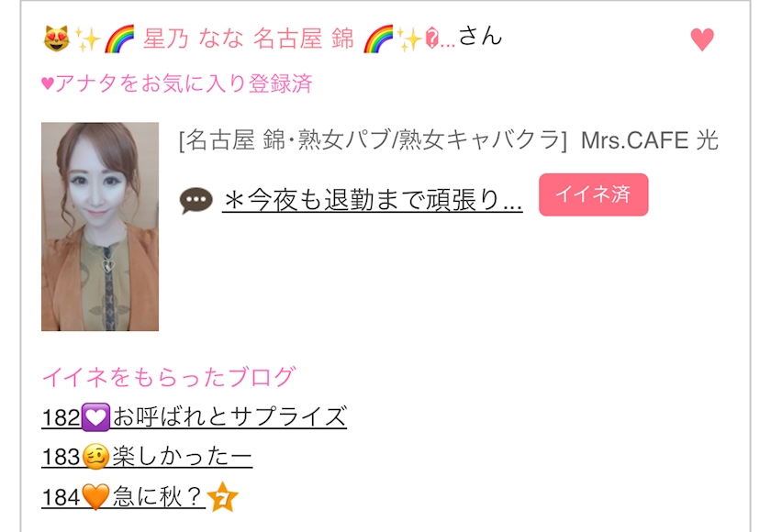Viewport: 771px width, 532px height.
Task: Toggle the pink heart favorite icon
Action: point(701,39)
